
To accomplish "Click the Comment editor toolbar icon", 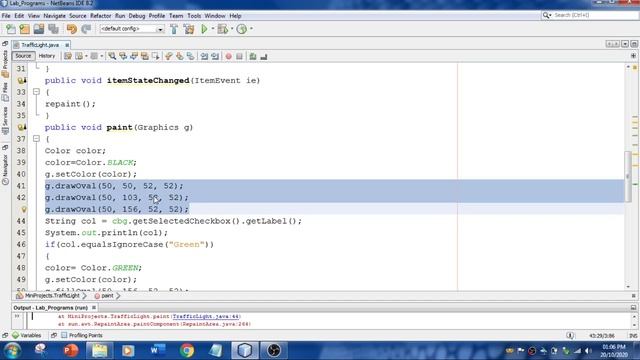I will [253, 56].
